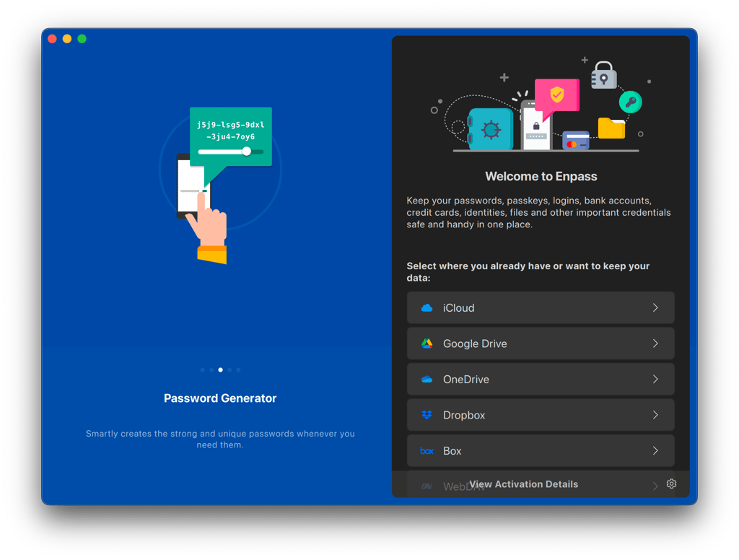
Task: Open settings via the gear icon
Action: click(x=672, y=484)
